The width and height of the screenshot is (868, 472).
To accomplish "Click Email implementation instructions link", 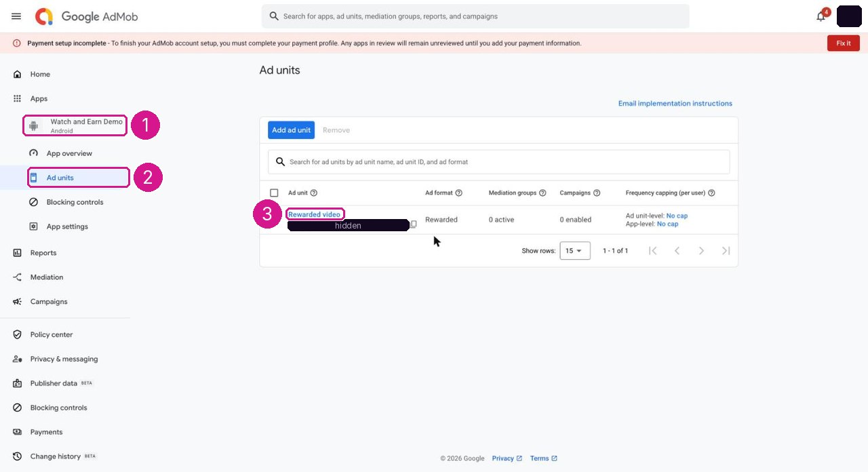I will 675,104.
